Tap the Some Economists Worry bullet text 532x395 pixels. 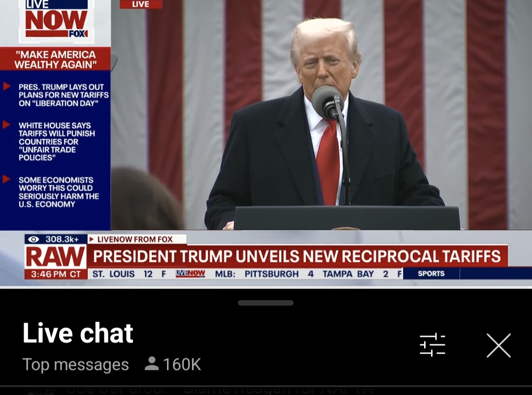59,192
